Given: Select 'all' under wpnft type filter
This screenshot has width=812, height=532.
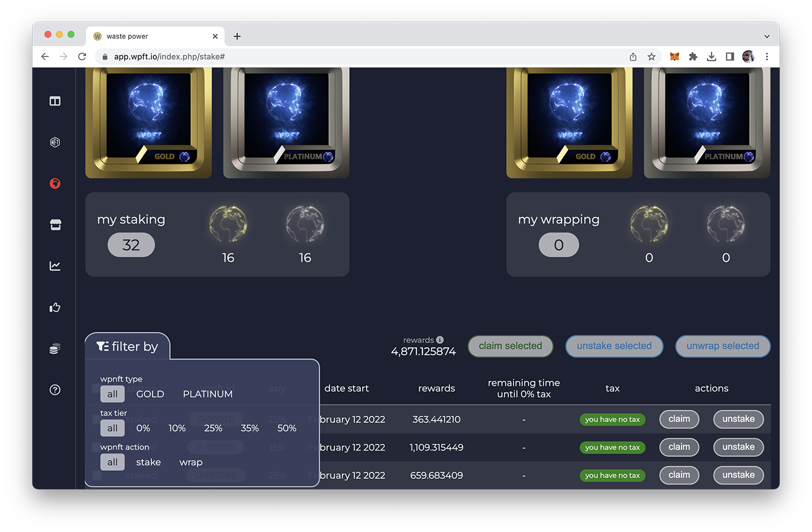Looking at the screenshot, I should tap(113, 394).
